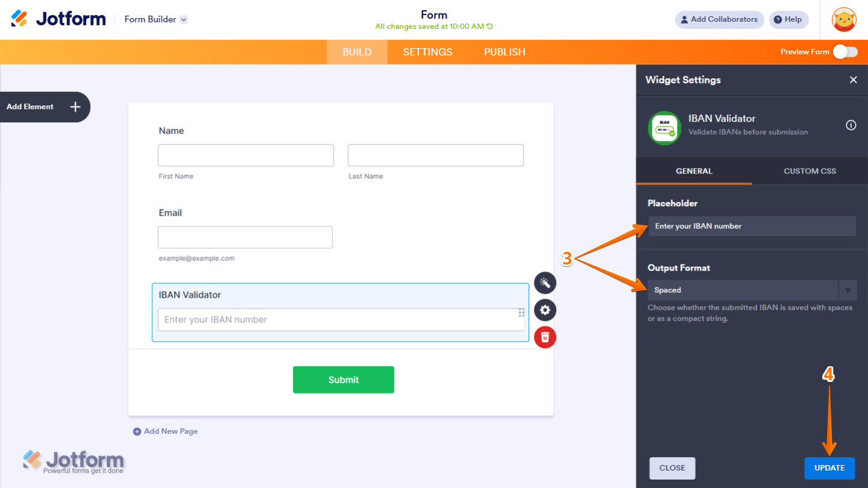Click the 'Validate IBANs before submission' text
Image resolution: width=868 pixels, height=488 pixels.
[x=748, y=132]
